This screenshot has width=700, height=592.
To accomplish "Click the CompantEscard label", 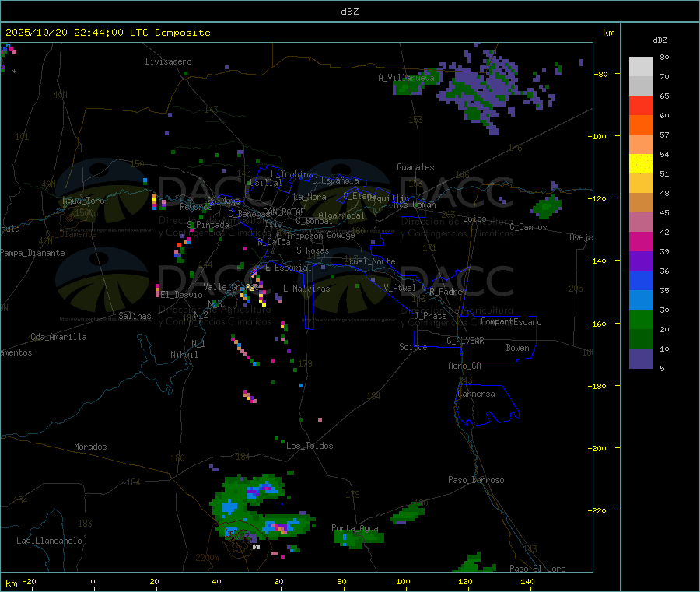I will [511, 322].
